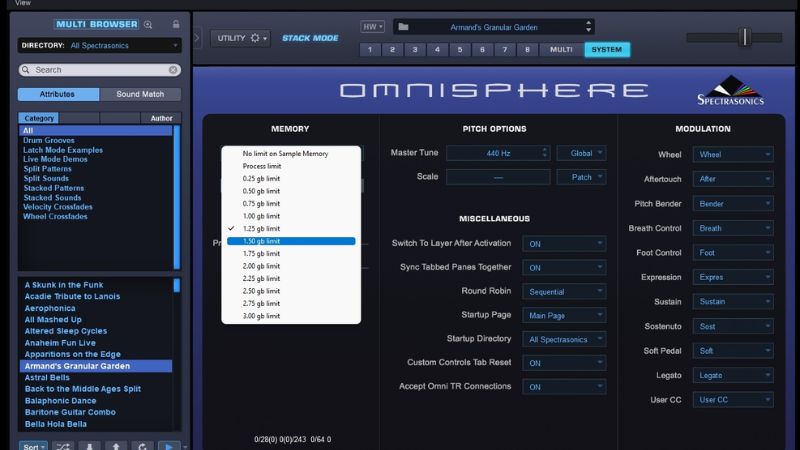Clear the search field with X icon
This screenshot has height=450, width=800.
click(173, 70)
